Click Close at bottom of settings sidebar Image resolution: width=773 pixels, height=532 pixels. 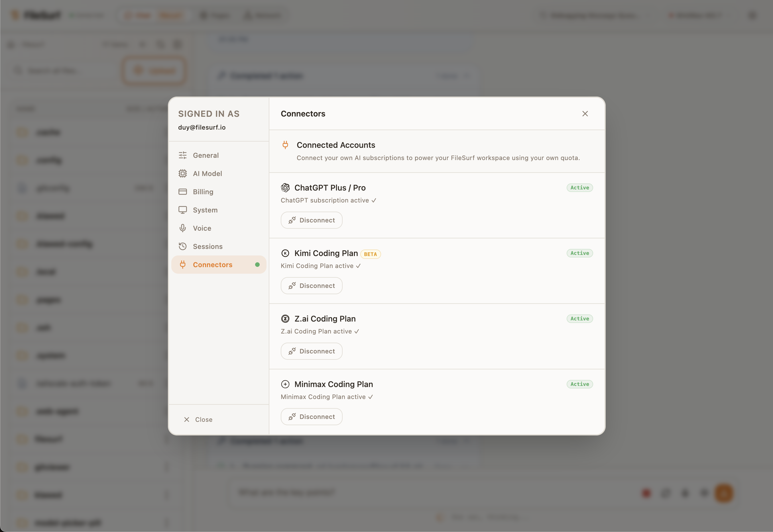click(198, 420)
